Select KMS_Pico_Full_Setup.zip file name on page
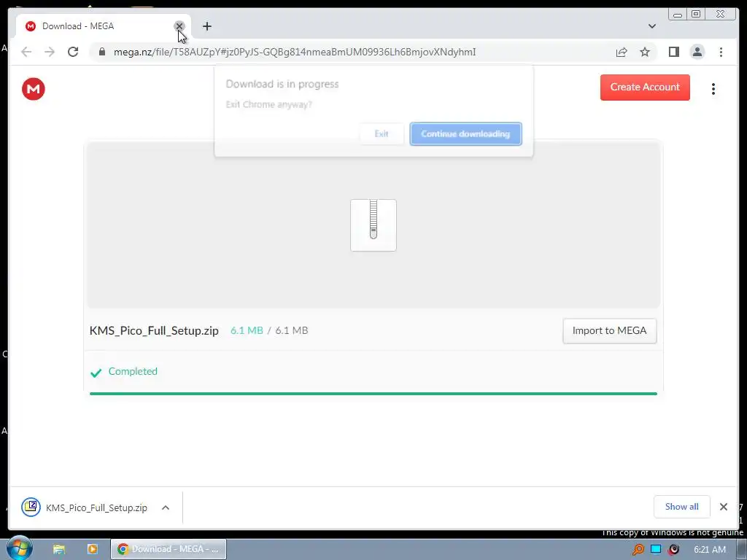The image size is (747, 560). [154, 330]
